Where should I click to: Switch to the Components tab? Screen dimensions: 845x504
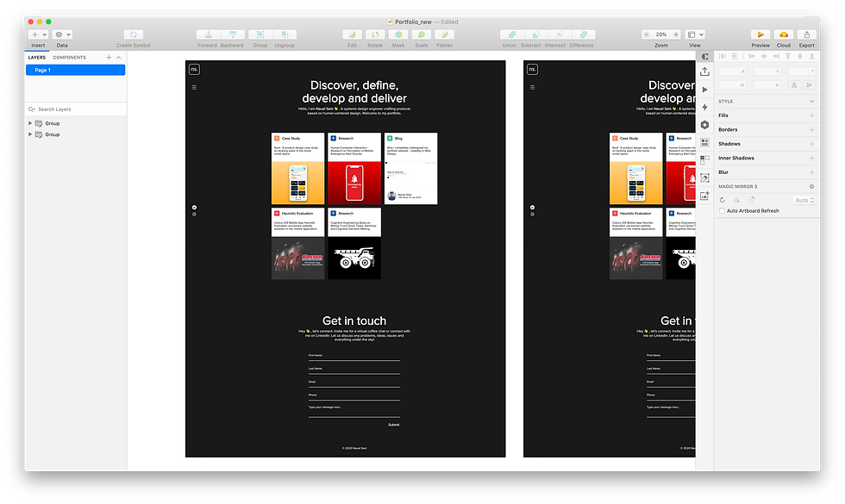(x=70, y=57)
